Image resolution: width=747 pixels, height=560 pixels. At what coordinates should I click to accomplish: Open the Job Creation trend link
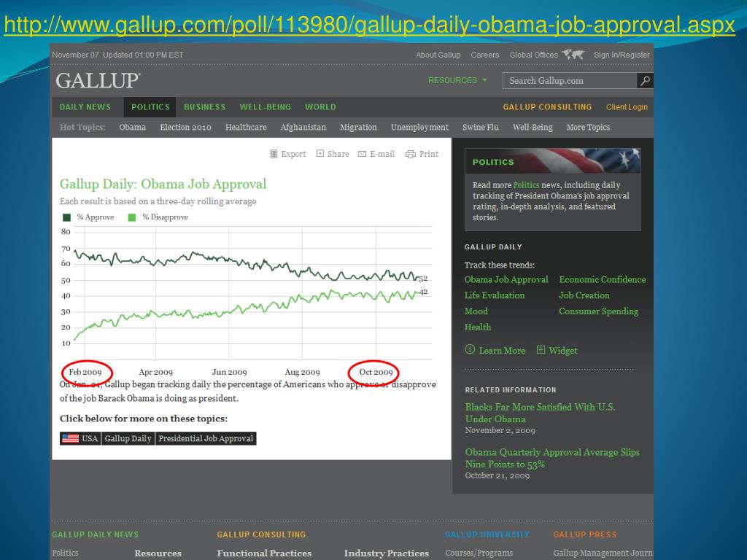point(584,295)
